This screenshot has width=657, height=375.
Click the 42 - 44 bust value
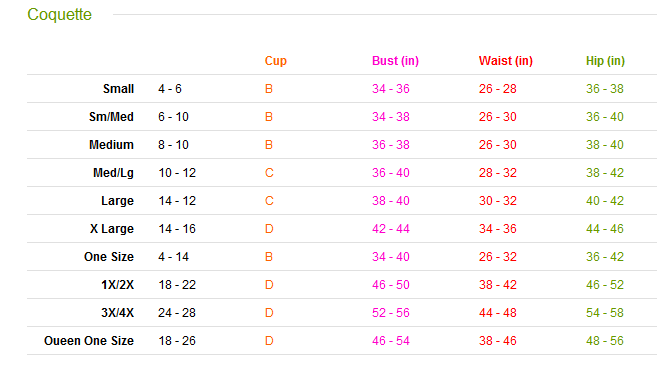click(391, 229)
